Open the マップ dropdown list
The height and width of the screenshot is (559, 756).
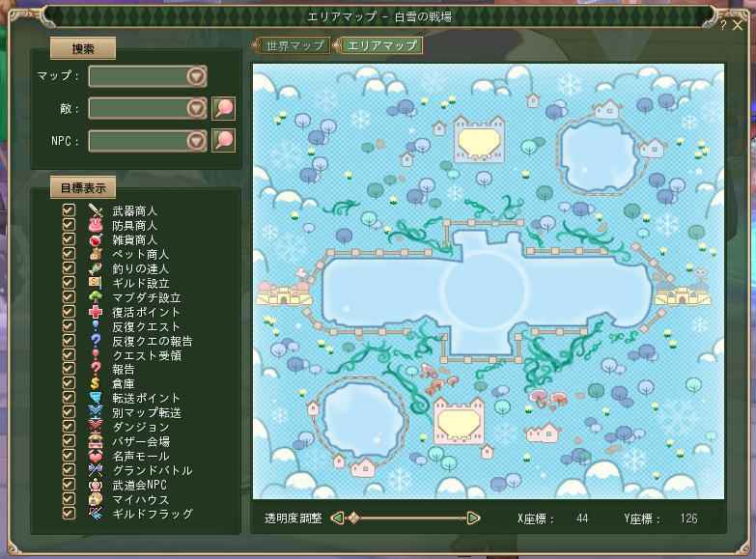click(x=196, y=76)
